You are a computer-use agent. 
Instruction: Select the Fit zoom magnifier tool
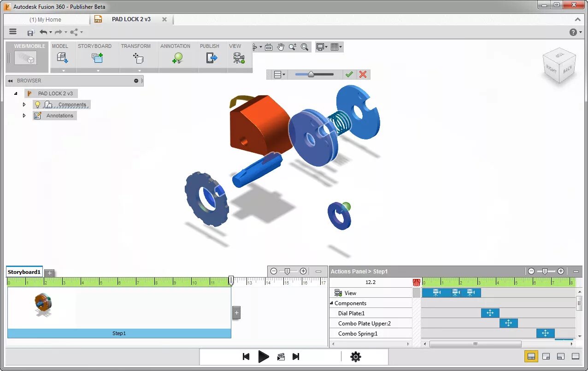[x=305, y=47]
